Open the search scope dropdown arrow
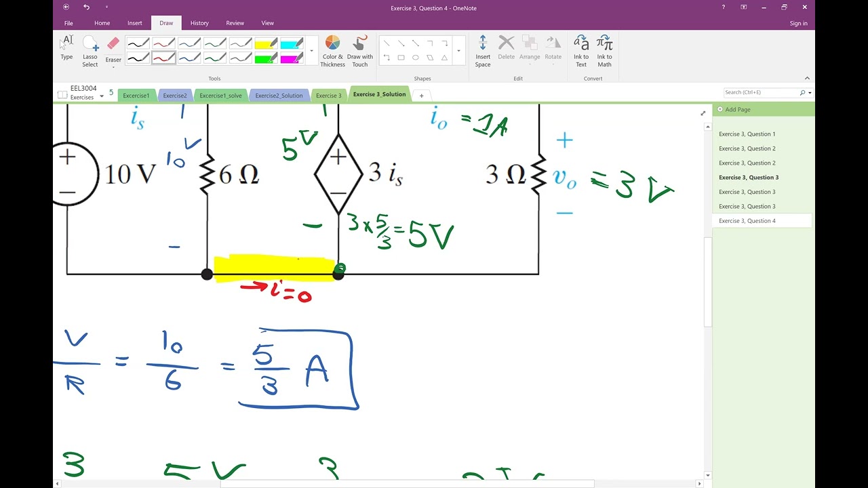 810,93
